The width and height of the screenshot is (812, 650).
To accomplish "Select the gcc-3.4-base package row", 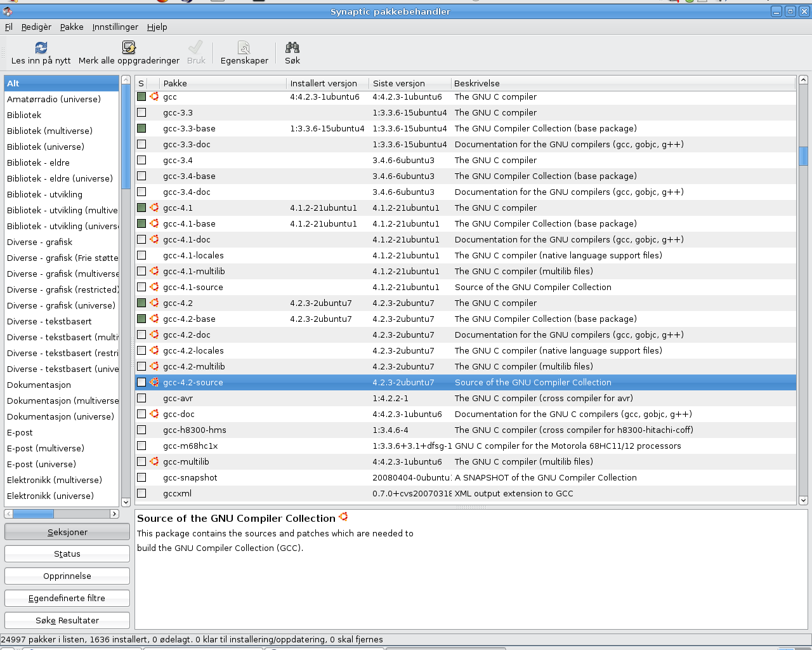I will click(466, 176).
